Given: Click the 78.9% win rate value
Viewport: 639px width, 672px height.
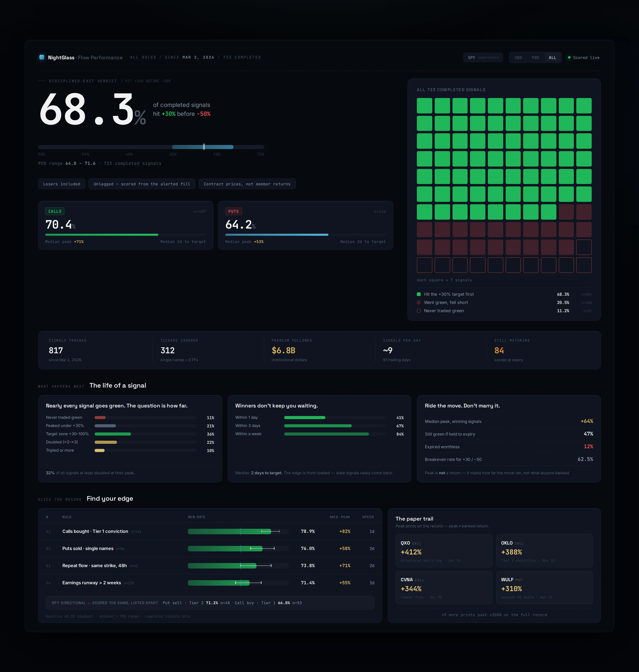Looking at the screenshot, I should click(308, 531).
